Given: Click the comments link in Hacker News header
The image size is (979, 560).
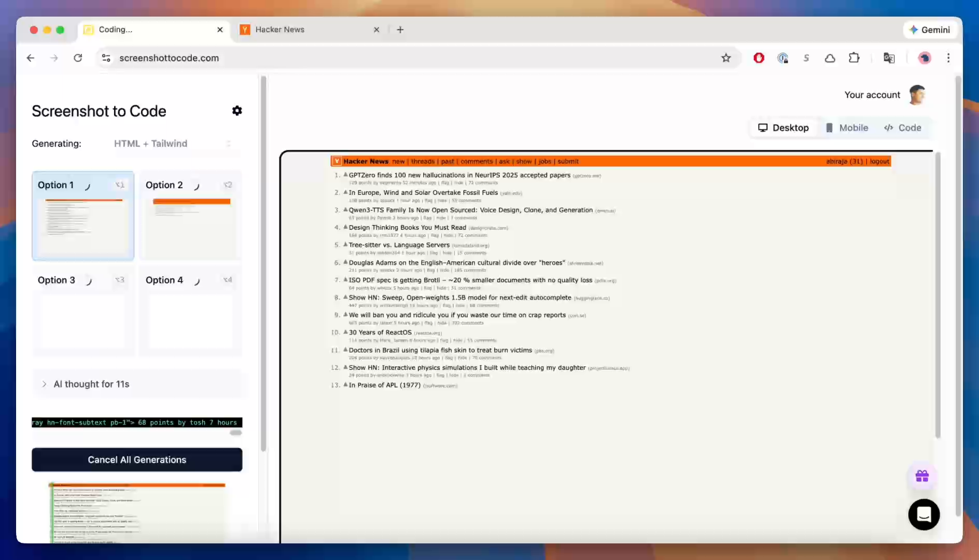Looking at the screenshot, I should click(477, 161).
